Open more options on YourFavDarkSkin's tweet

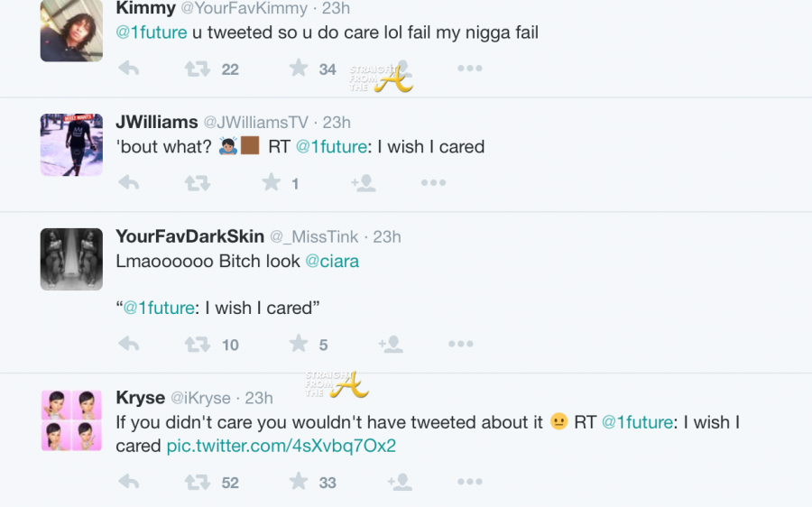(x=460, y=344)
